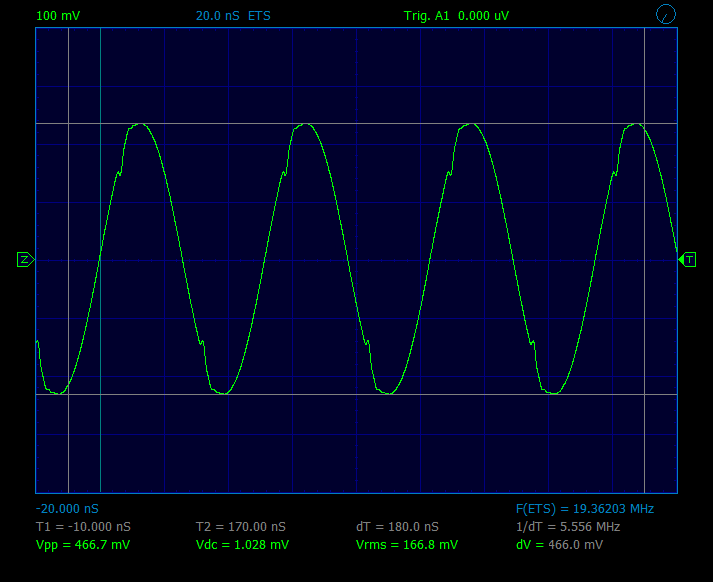
Task: Select the T1 vertical time cursor line
Action: click(x=68, y=260)
